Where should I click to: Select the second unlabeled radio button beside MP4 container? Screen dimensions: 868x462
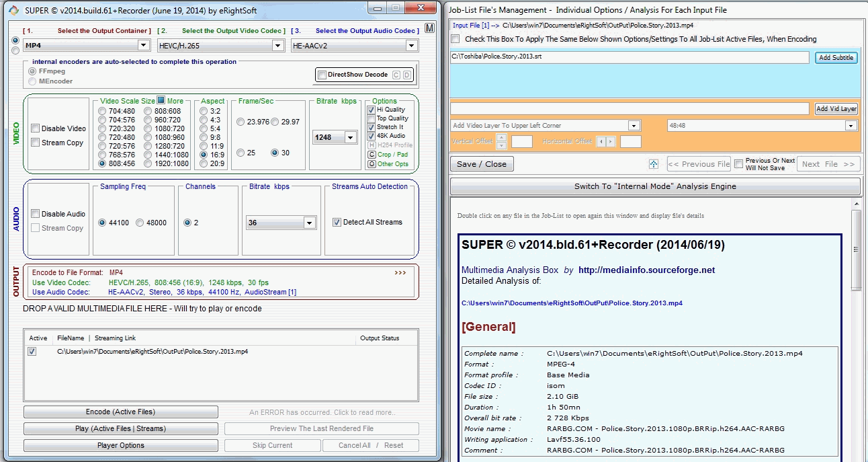coord(16,50)
